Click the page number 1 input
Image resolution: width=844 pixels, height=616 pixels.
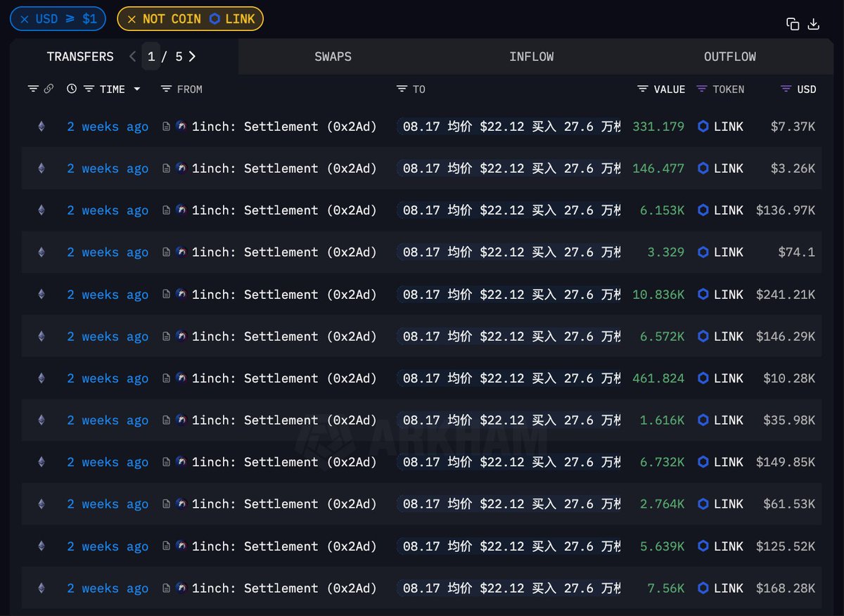(x=151, y=56)
